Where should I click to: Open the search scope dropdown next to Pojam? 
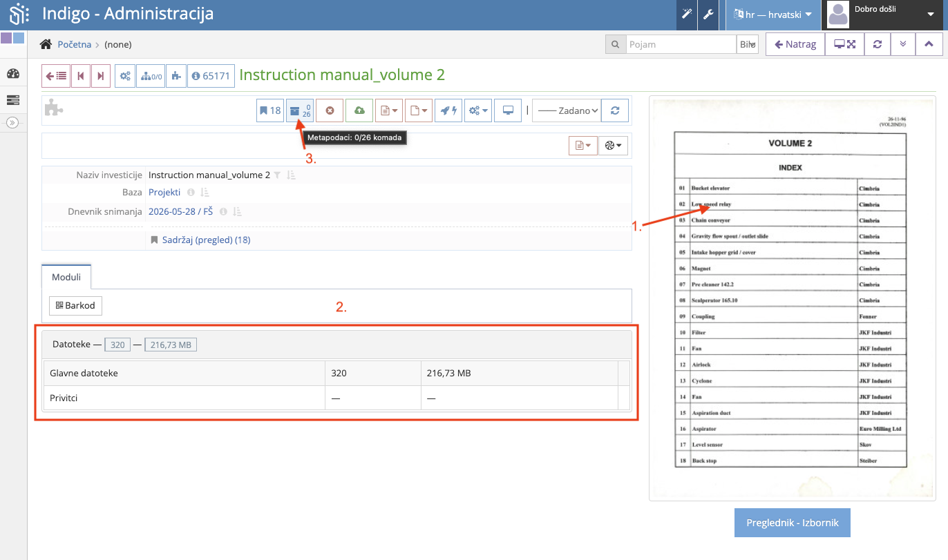click(748, 44)
